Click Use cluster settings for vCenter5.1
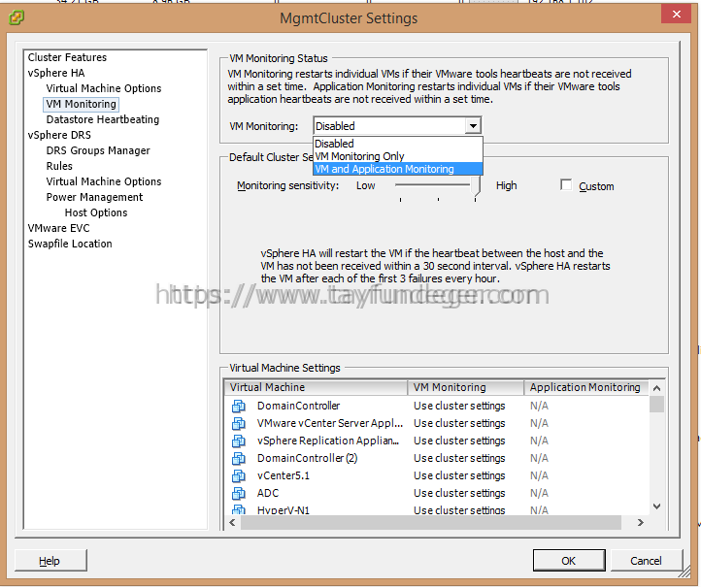701x588 pixels. (459, 475)
